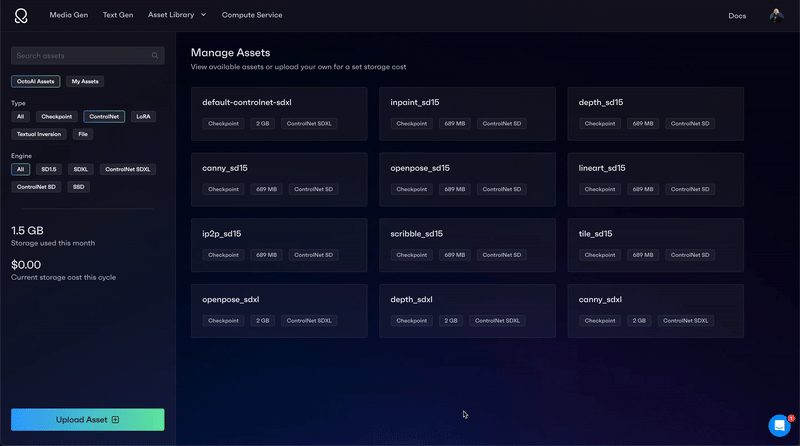The width and height of the screenshot is (800, 446).
Task: Open the chat support bubble icon
Action: tap(779, 425)
